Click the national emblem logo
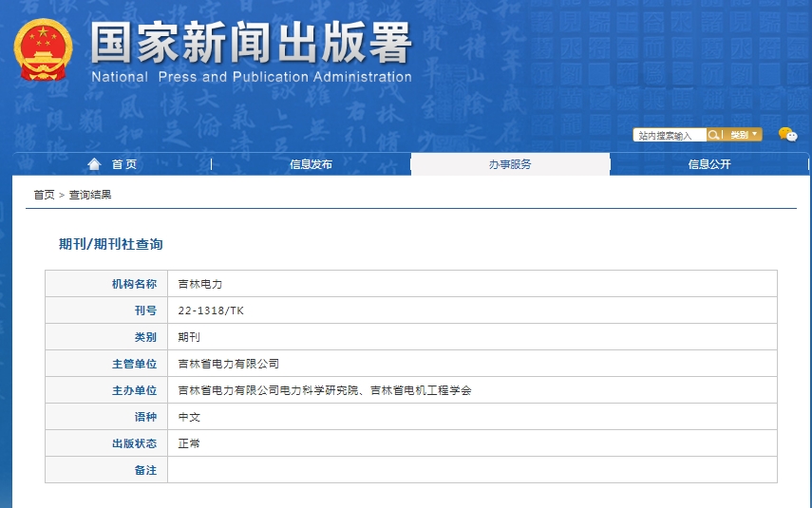Viewport: 812px width, 508px height. pyautogui.click(x=43, y=49)
